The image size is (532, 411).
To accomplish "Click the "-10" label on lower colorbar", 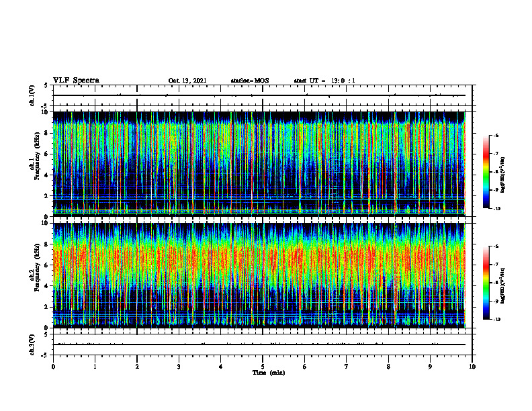I will pos(496,320).
